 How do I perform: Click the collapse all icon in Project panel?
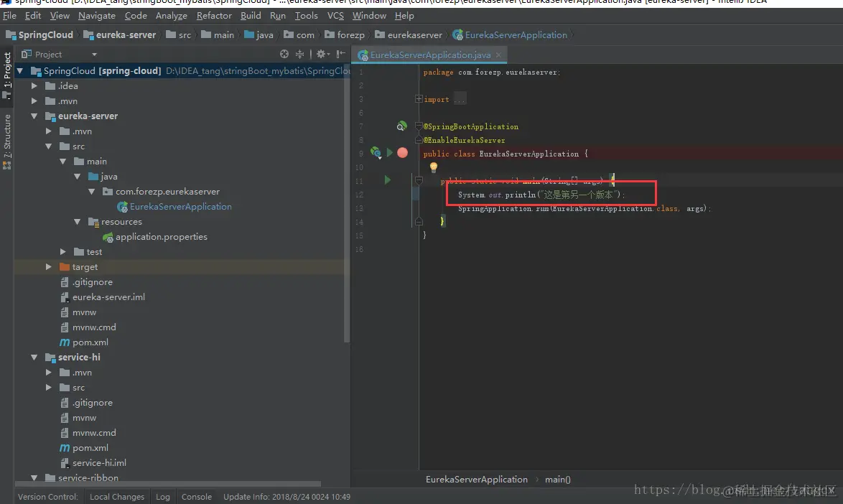(x=299, y=54)
